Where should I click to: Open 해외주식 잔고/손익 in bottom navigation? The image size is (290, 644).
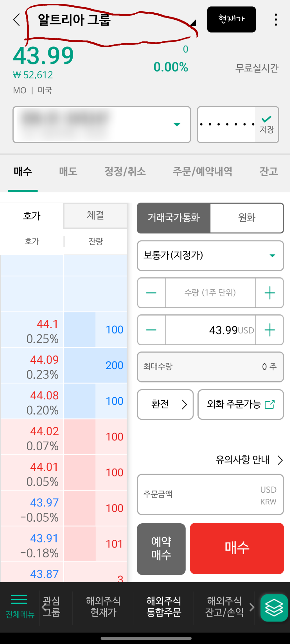point(224,606)
